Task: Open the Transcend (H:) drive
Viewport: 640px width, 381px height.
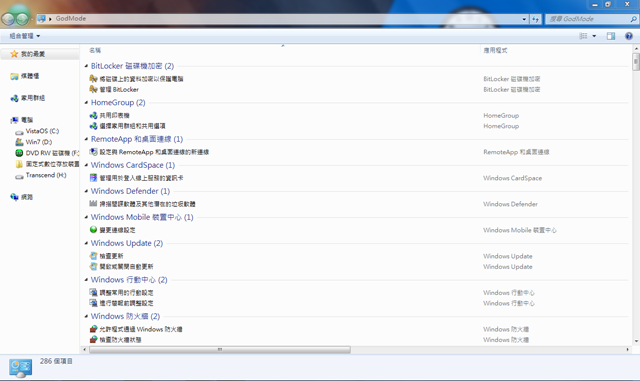Action: pyautogui.click(x=41, y=175)
